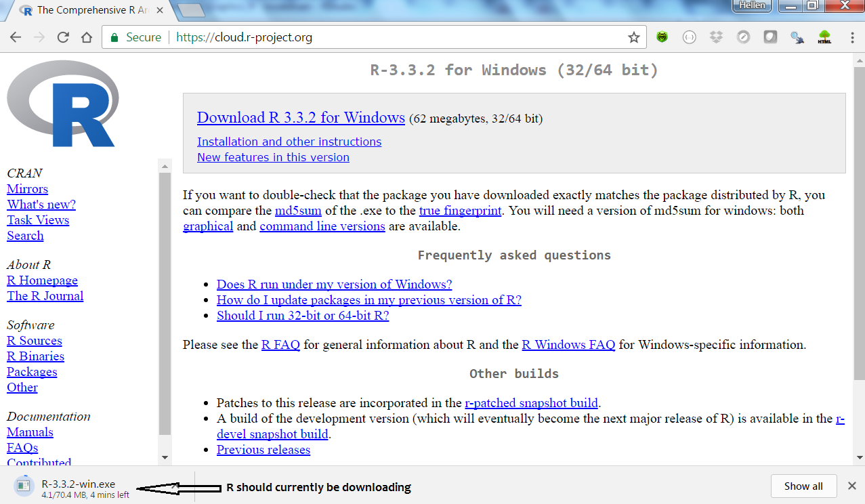Click the magnifying glass extension icon
The image size is (865, 504).
click(797, 38)
